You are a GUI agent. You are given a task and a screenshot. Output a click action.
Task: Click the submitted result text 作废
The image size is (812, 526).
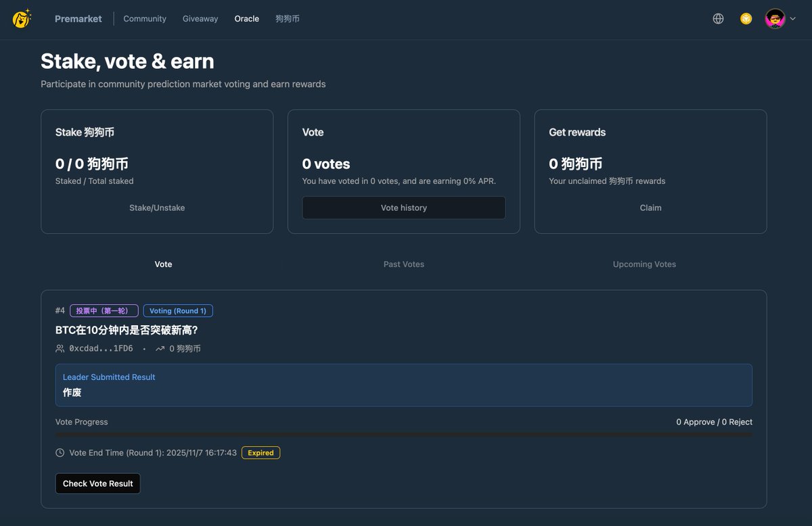coord(72,392)
